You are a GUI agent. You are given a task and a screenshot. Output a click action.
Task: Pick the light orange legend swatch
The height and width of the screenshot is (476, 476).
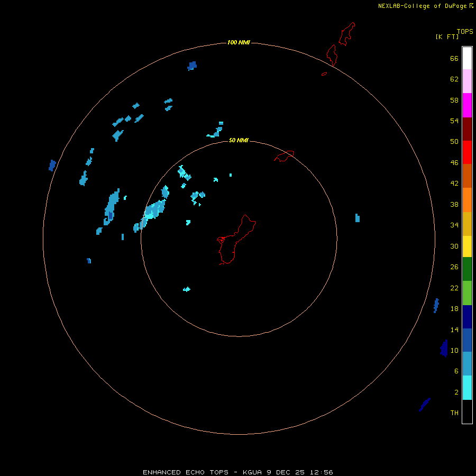pos(467,200)
